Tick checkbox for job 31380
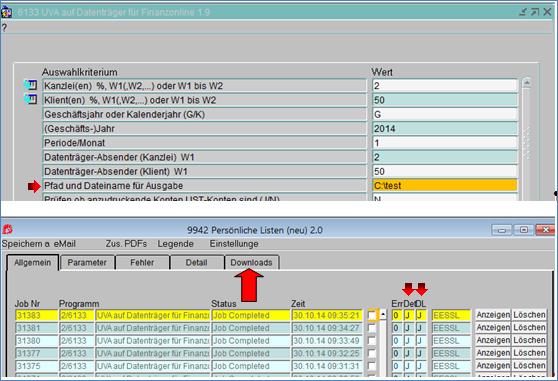This screenshot has height=381, width=558. click(x=372, y=341)
